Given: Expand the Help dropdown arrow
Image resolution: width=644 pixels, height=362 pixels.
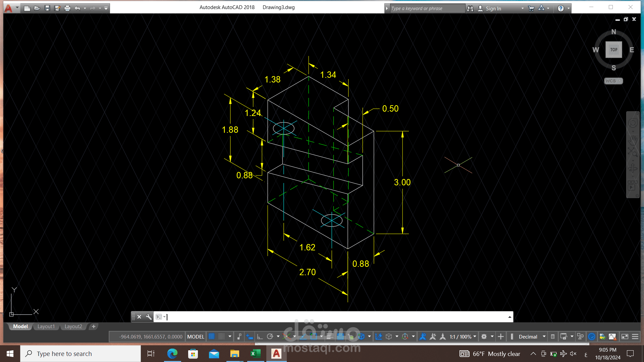Looking at the screenshot, I should pos(569,8).
